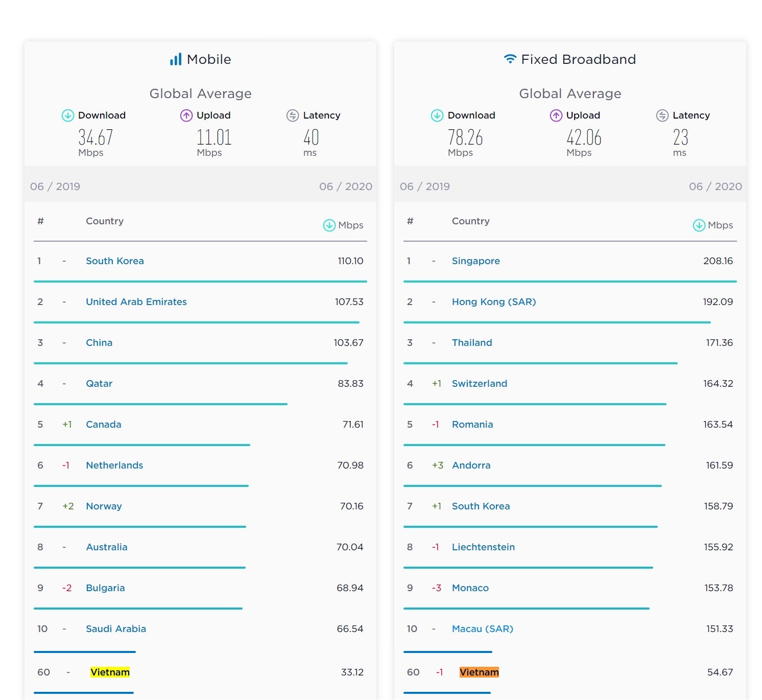Click Fixed Broadband Global Average heading
The image size is (762, 700).
coord(570,94)
